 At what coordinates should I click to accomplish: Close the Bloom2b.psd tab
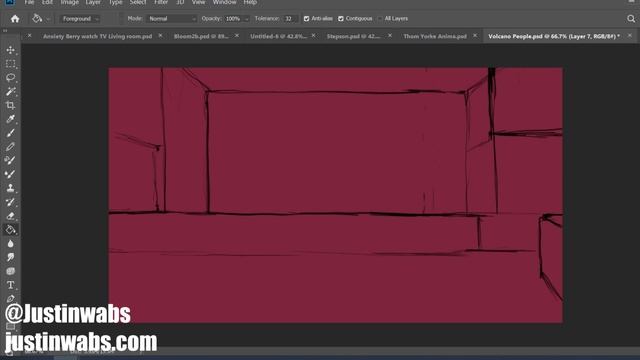237,36
